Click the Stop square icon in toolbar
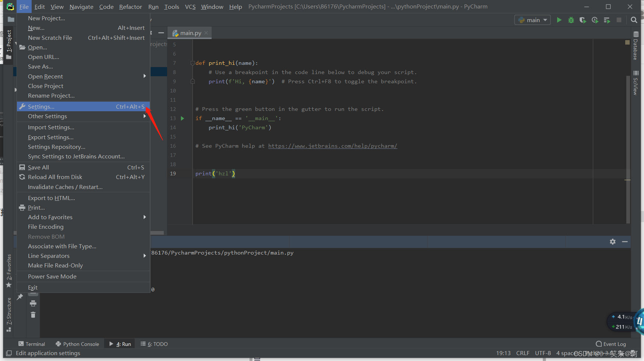The width and height of the screenshot is (644, 361). [619, 20]
